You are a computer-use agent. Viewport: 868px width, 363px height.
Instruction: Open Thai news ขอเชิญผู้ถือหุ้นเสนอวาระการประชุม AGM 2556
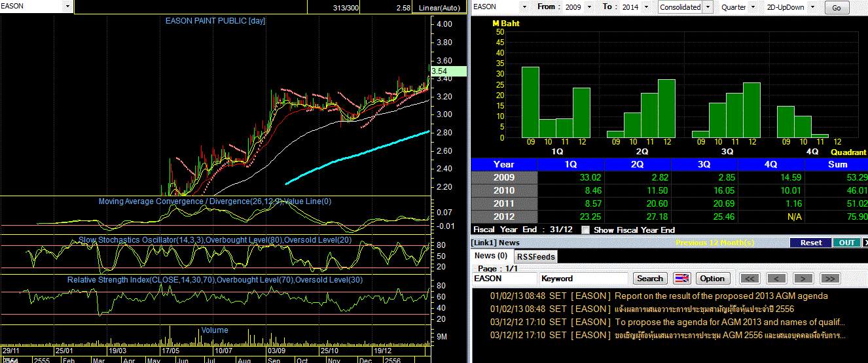[x=730, y=335]
